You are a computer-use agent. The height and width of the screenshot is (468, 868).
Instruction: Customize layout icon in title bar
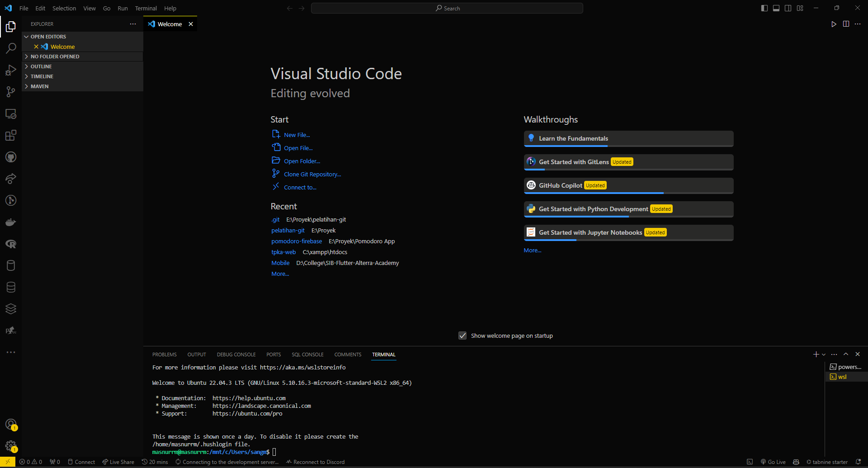coord(800,8)
